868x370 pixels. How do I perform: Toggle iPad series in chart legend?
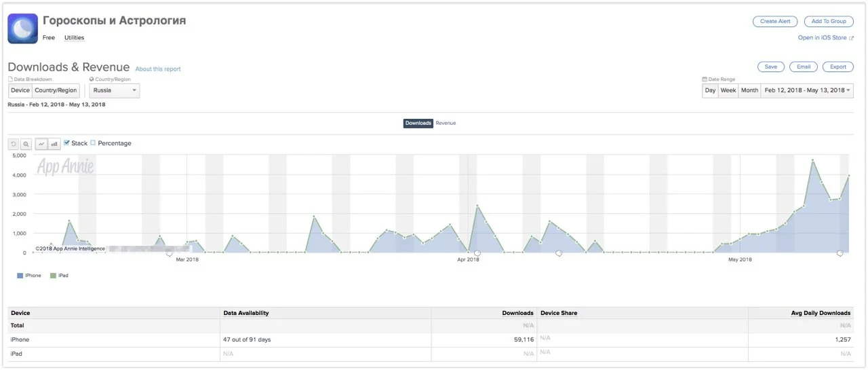pos(59,276)
